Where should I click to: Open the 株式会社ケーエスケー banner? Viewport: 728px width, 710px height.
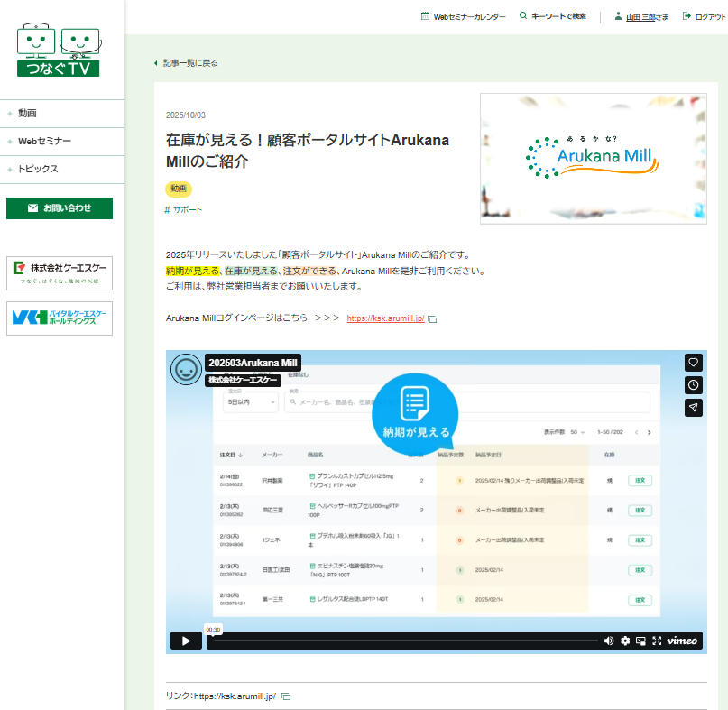(x=60, y=272)
